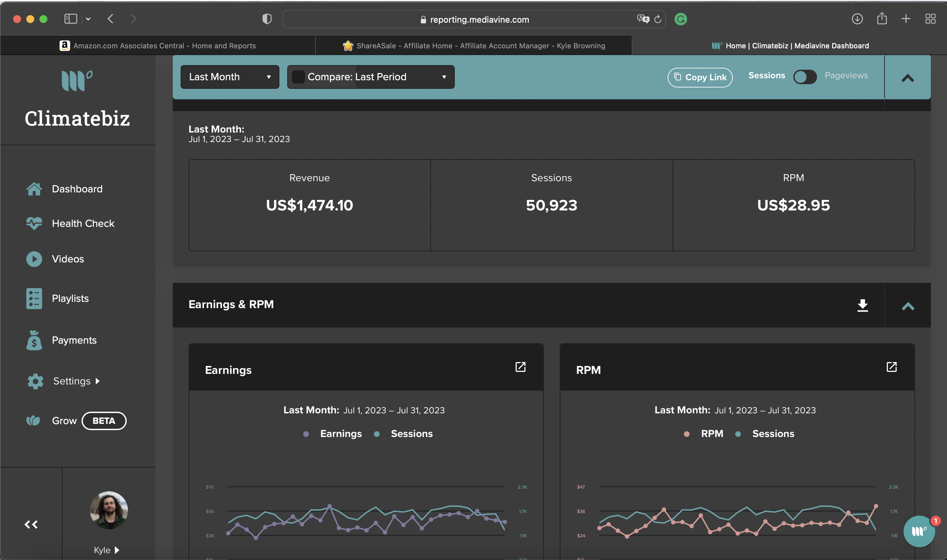The height and width of the screenshot is (560, 947).
Task: Open the Last Month date range dropdown
Action: pos(230,77)
